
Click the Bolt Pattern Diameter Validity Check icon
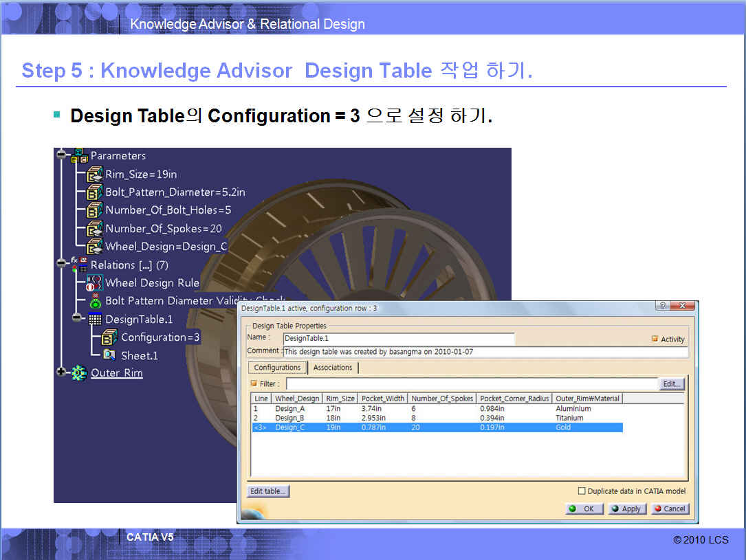95,301
